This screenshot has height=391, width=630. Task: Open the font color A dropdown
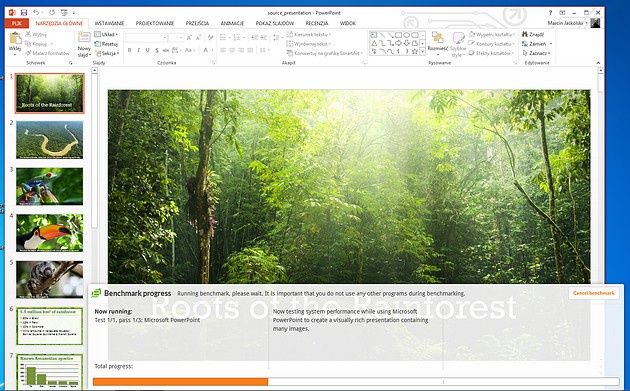coord(207,50)
